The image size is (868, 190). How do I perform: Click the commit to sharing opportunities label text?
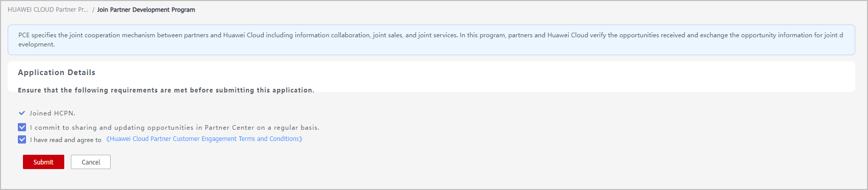[x=174, y=128]
